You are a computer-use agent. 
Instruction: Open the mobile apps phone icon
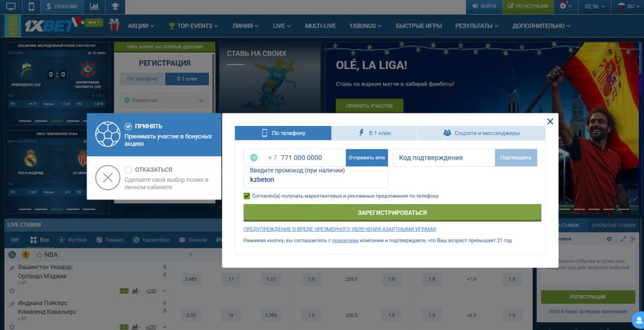click(x=31, y=6)
